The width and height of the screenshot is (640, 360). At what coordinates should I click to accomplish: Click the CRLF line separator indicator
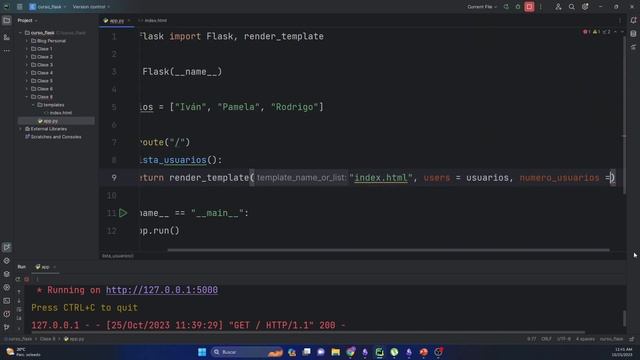coord(546,339)
